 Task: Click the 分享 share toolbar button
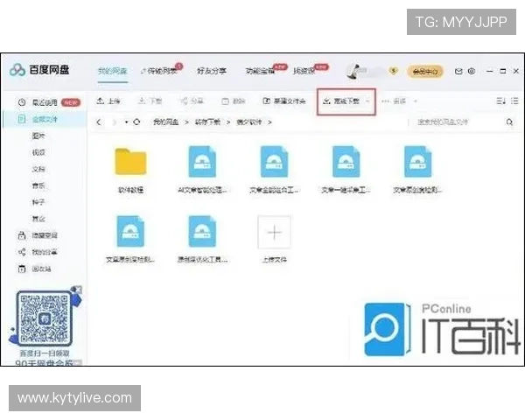click(192, 101)
